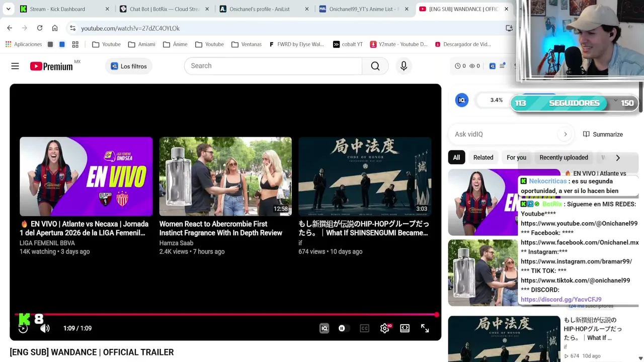The width and height of the screenshot is (644, 362).
Task: Switch to theater mode
Action: tap(405, 328)
